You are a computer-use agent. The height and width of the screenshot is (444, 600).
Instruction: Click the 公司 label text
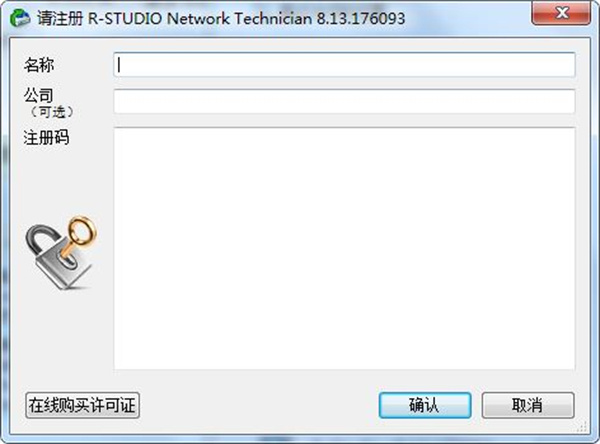point(39,95)
